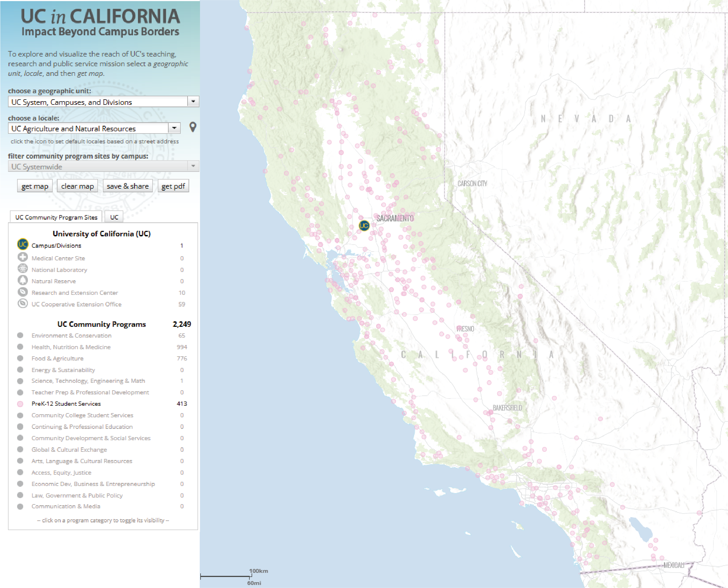Click the street address locator pin icon
Screen dimensions: 728x588
tap(193, 127)
